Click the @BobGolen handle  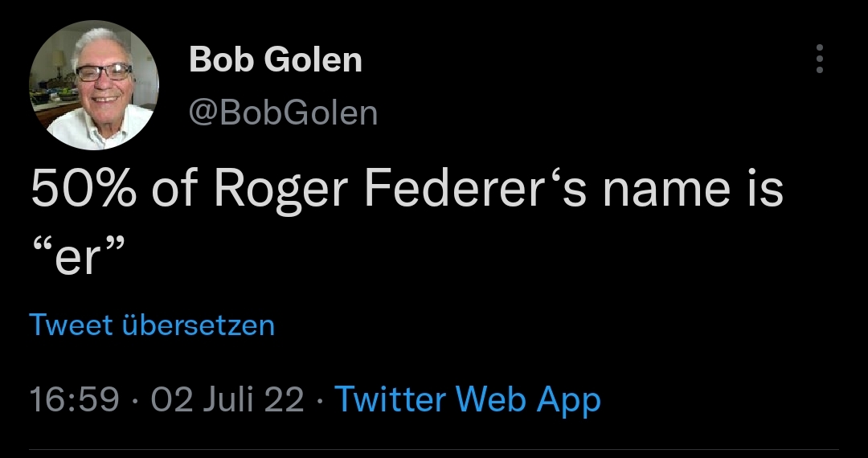[283, 112]
